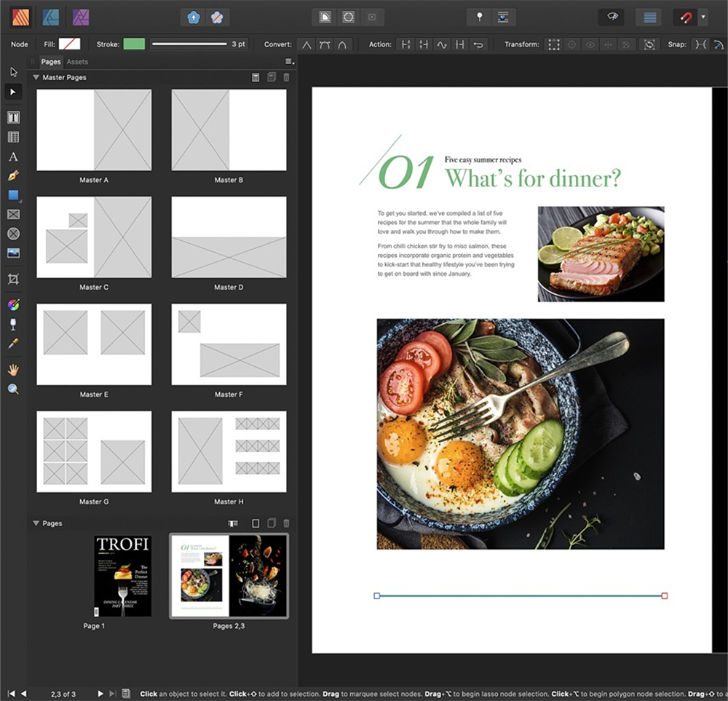The width and height of the screenshot is (728, 701).
Task: Select Pages 2,3 spread thumbnail
Action: (229, 576)
